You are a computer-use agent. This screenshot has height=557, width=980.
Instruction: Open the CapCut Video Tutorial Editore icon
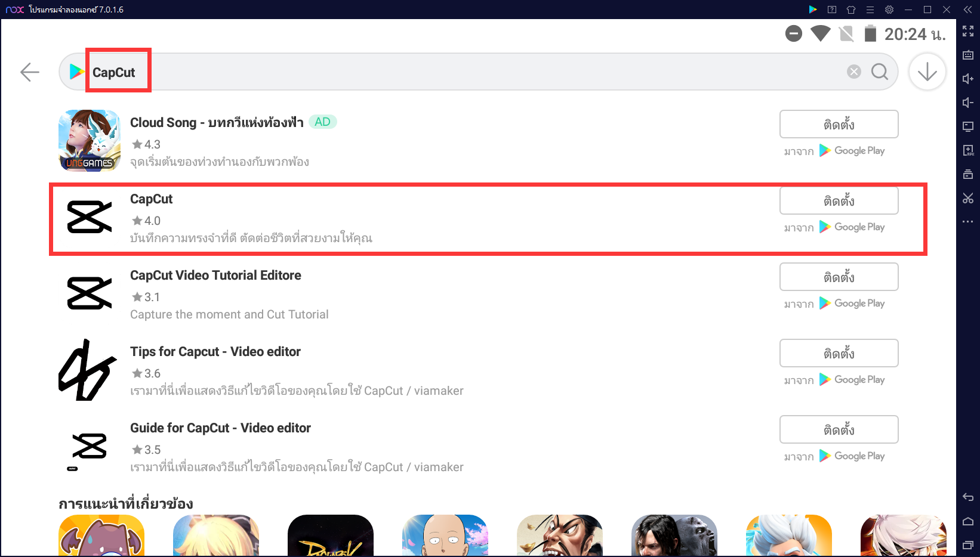coord(90,293)
